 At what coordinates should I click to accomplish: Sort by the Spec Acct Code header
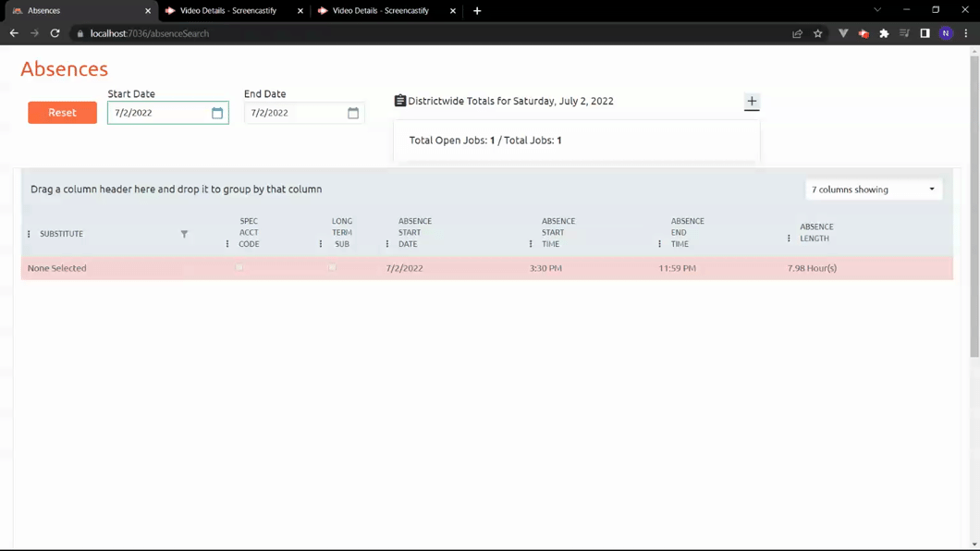pyautogui.click(x=249, y=232)
